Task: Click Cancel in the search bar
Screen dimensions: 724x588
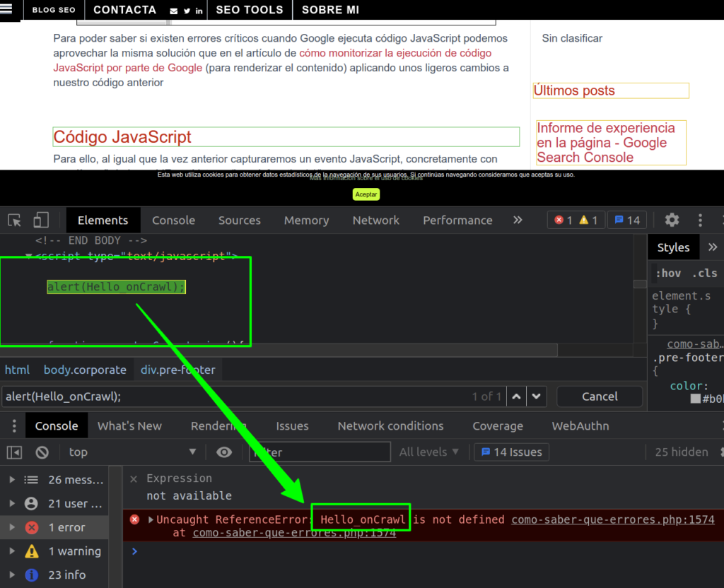Action: (x=600, y=396)
